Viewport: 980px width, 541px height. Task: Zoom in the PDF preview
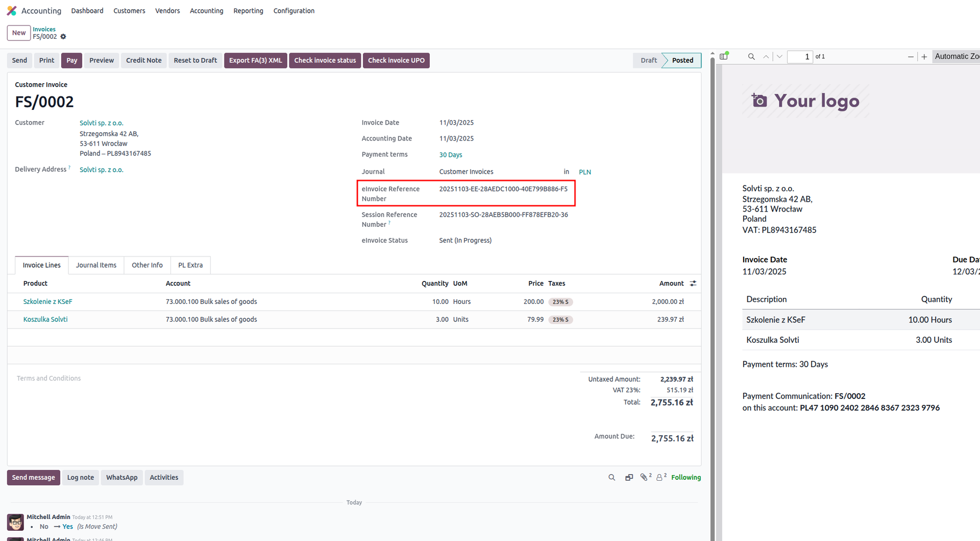tap(924, 57)
